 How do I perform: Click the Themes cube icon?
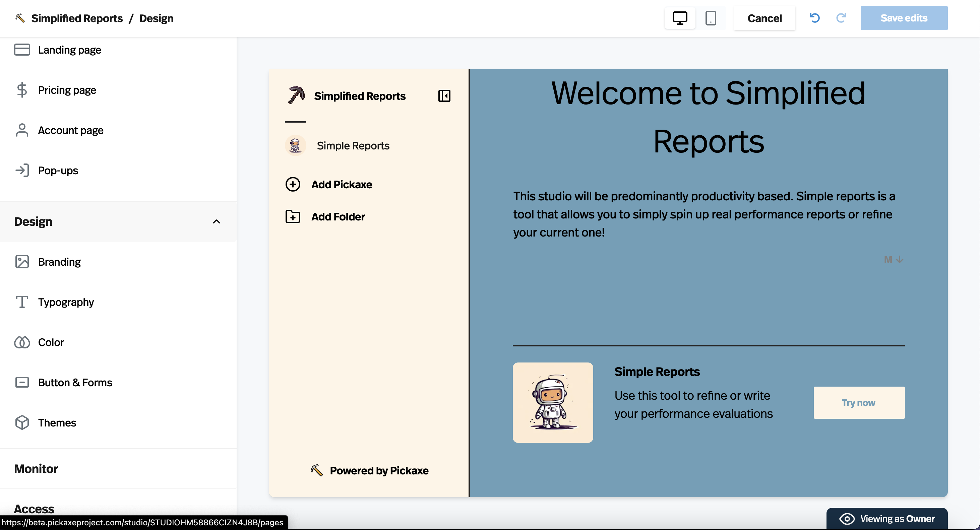coord(22,422)
